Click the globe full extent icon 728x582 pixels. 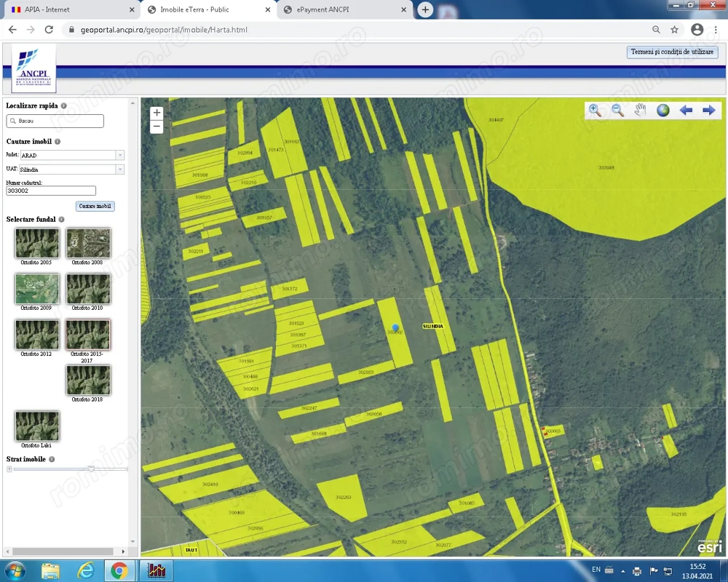click(x=662, y=110)
